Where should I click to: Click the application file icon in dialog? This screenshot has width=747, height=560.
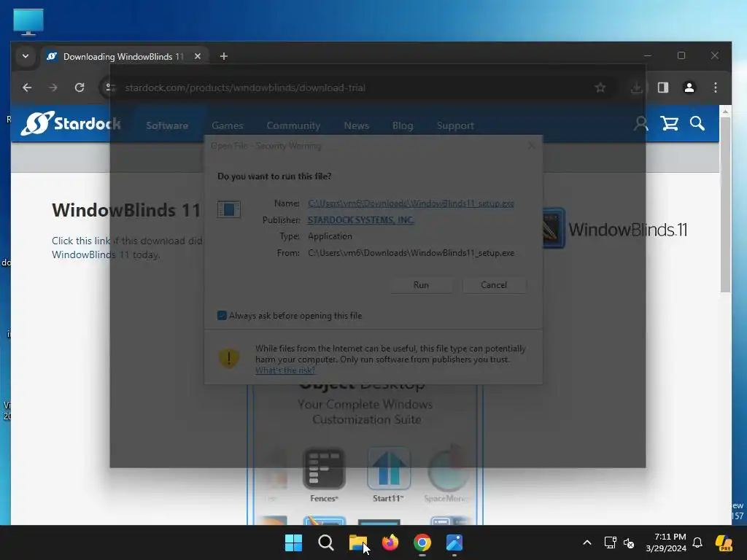228,209
